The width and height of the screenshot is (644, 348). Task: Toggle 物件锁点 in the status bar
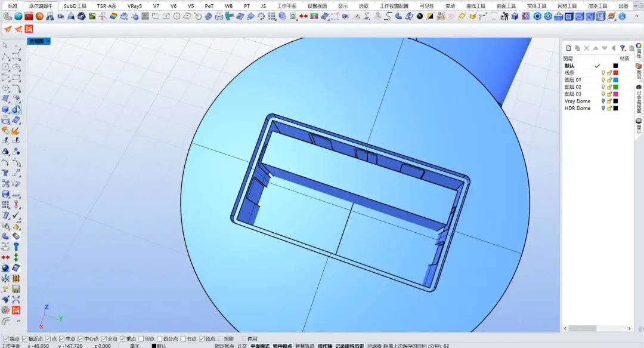tap(282, 346)
